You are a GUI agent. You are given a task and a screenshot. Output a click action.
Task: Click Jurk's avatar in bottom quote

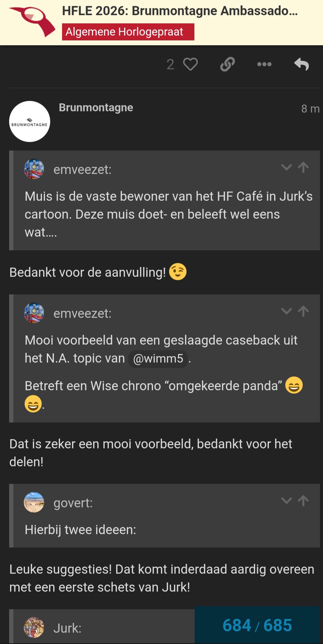click(x=34, y=627)
